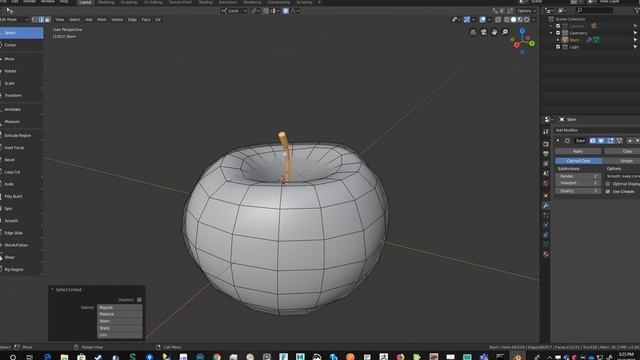
Task: Expand the Stem object in the outliner
Action: (558, 40)
